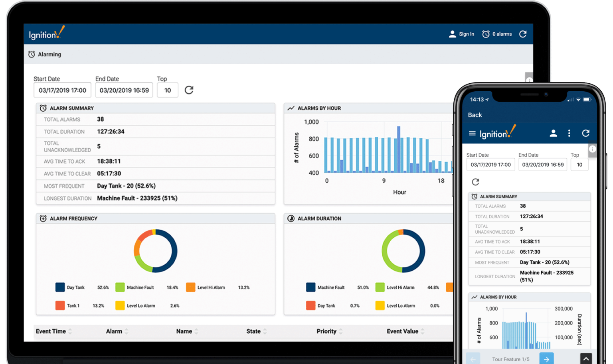Tap the user profile icon on the phone

point(554,133)
